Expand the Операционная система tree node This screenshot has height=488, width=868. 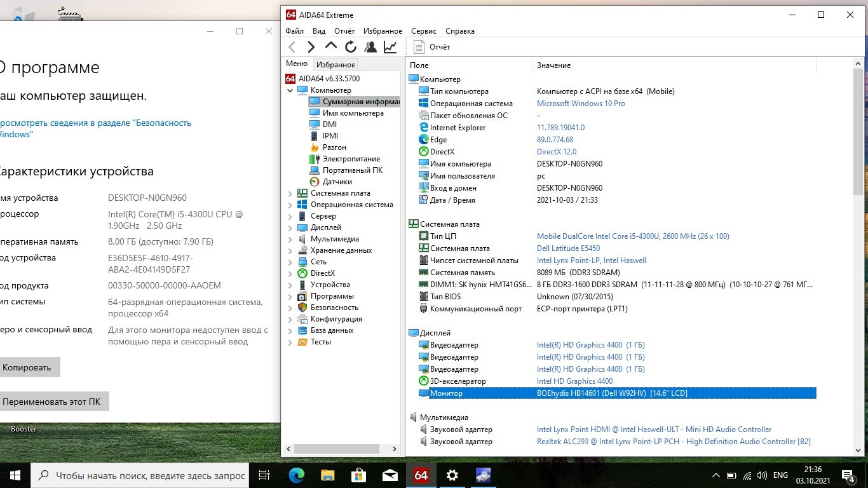coord(290,205)
